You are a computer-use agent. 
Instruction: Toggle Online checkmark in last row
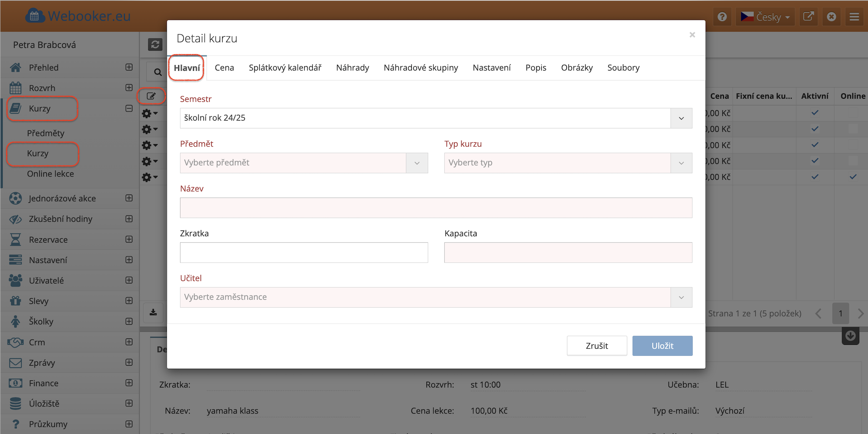[x=853, y=177]
